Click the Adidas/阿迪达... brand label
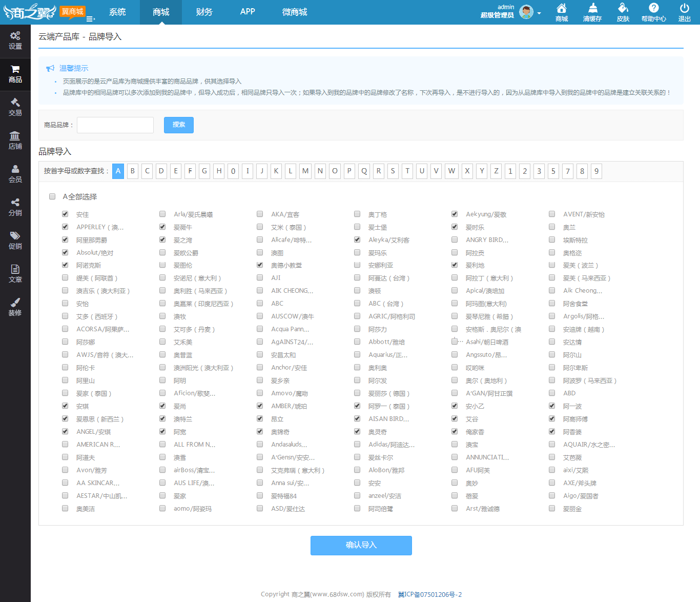The image size is (700, 602). 392,445
